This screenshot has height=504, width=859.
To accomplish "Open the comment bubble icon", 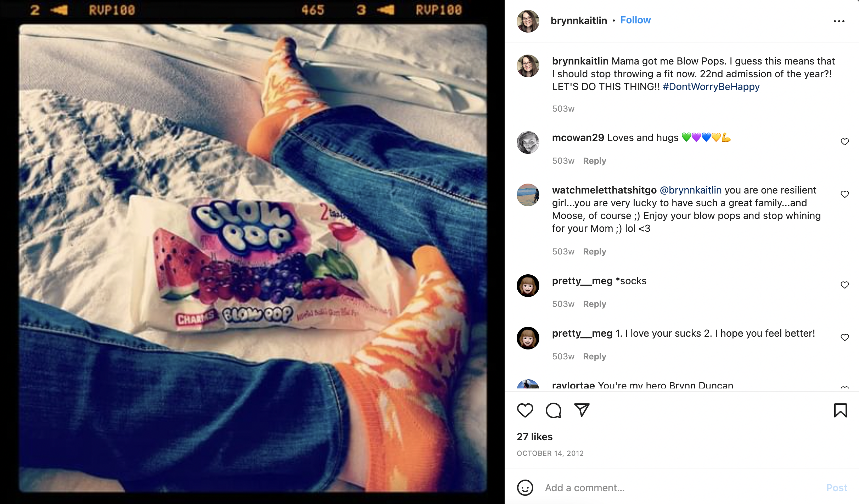I will pyautogui.click(x=553, y=410).
